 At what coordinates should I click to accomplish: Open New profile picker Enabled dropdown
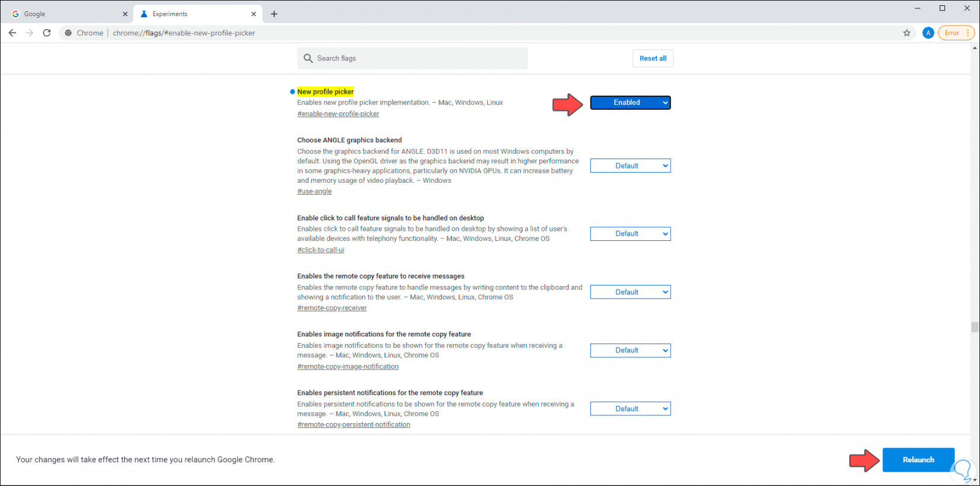(x=630, y=103)
